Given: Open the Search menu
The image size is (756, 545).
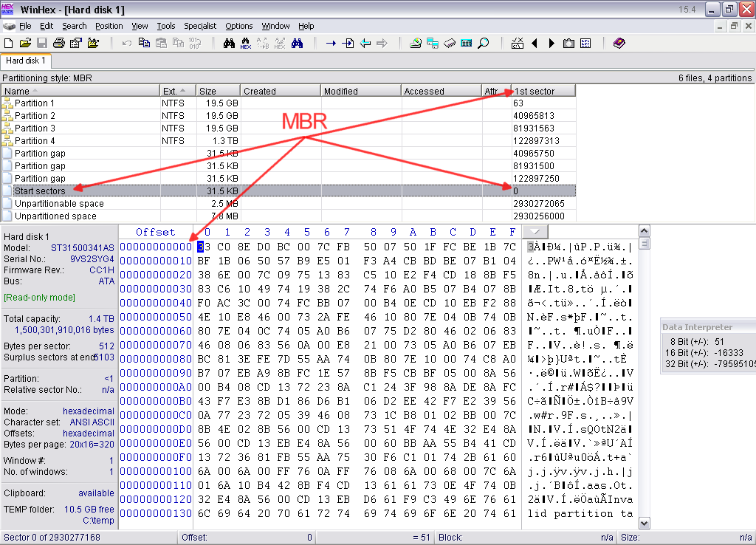Looking at the screenshot, I should click(x=75, y=26).
